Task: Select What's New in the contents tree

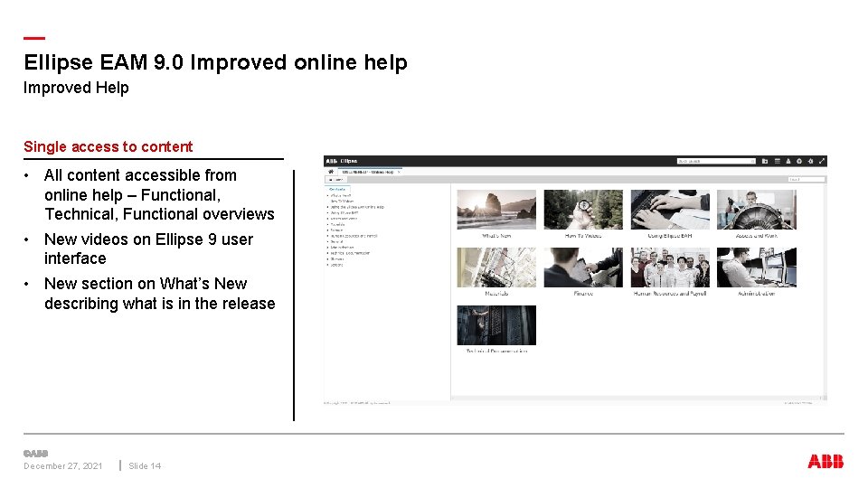Action: click(x=341, y=195)
